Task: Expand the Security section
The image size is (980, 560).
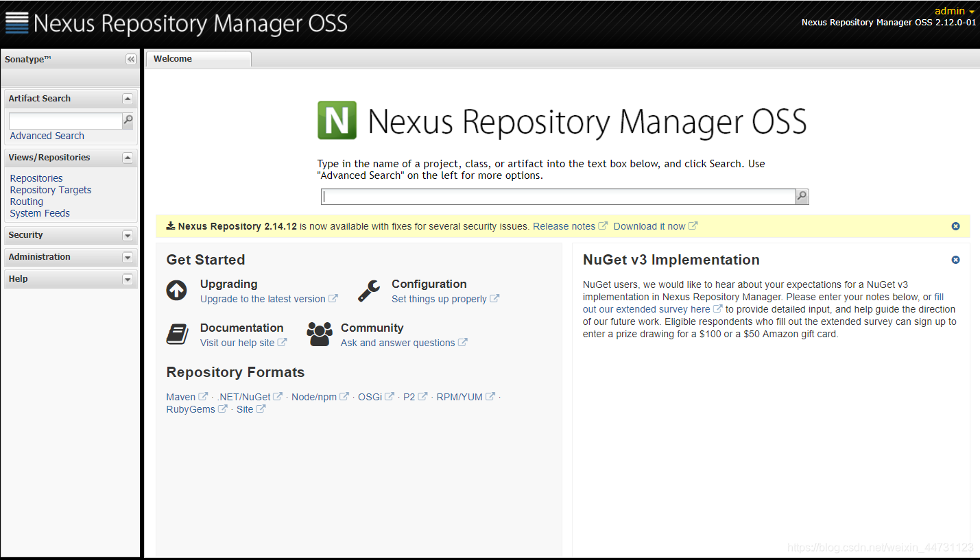Action: pyautogui.click(x=127, y=235)
